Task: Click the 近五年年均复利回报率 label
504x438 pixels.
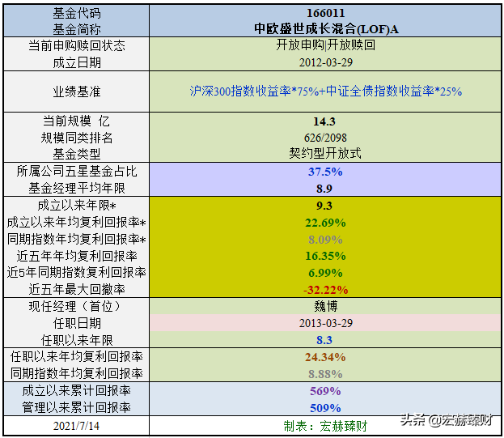Action: coord(77,256)
